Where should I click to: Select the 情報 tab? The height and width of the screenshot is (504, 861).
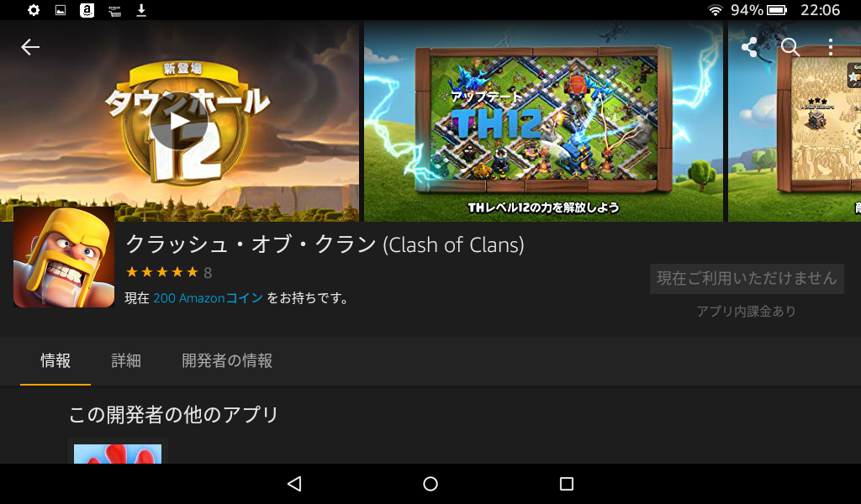pos(55,361)
